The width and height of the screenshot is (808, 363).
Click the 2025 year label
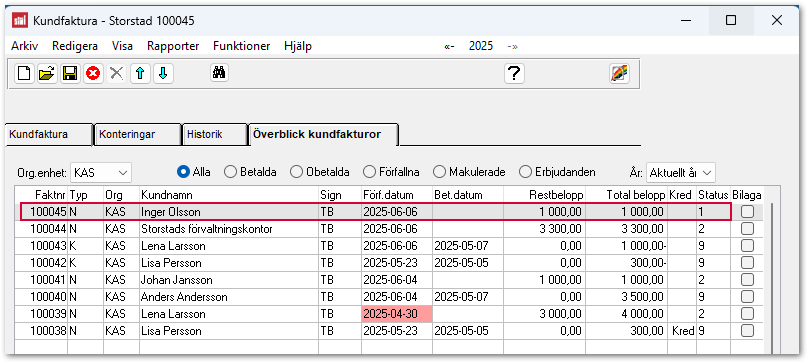click(x=481, y=46)
